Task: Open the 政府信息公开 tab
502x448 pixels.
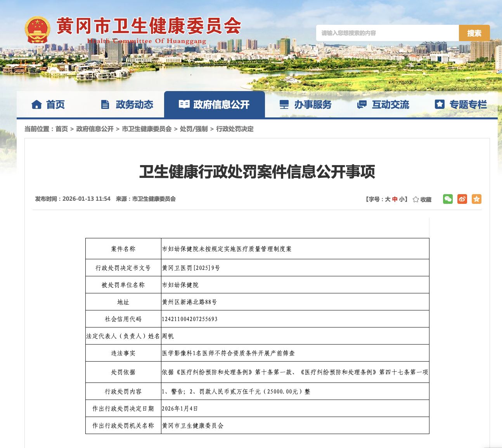Action: tap(215, 105)
